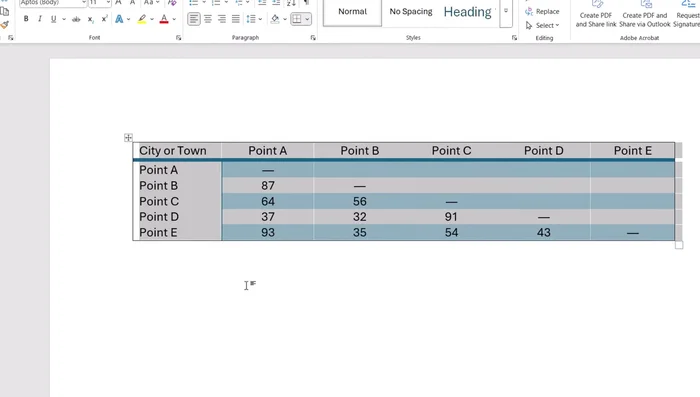Image resolution: width=700 pixels, height=397 pixels.
Task: Click the font name box
Action: (53, 3)
